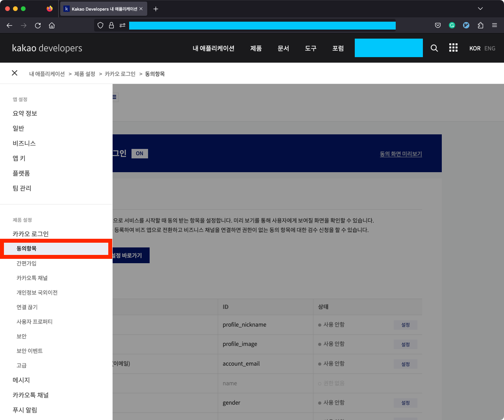Close the side menu with the X icon

point(15,73)
